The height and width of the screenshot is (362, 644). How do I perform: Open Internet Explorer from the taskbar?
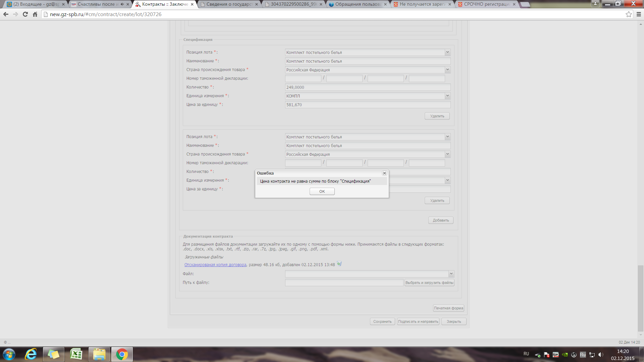31,354
